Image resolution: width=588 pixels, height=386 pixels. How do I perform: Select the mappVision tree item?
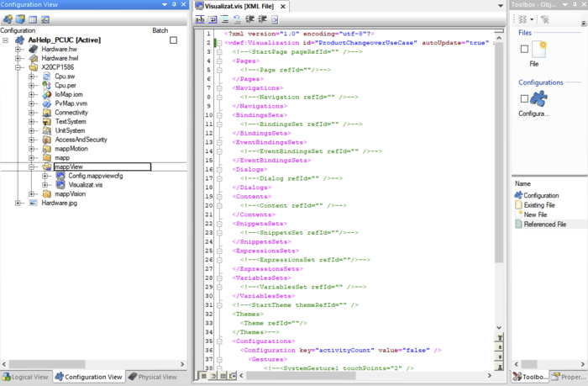(x=70, y=194)
